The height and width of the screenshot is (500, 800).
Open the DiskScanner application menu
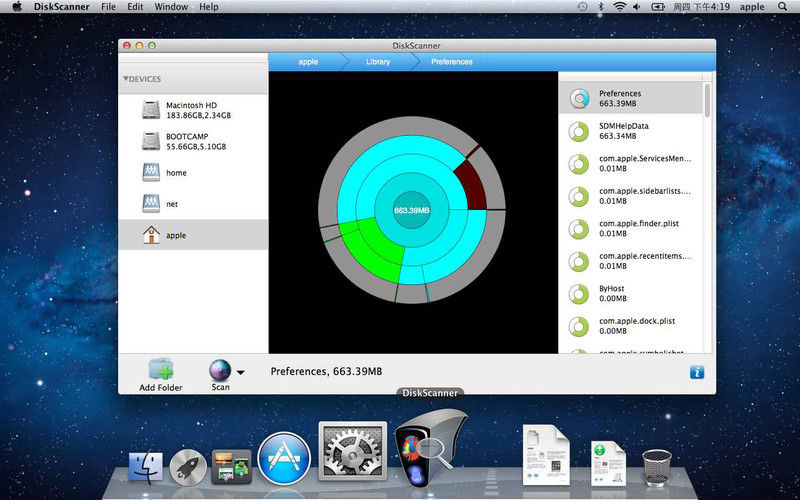62,7
